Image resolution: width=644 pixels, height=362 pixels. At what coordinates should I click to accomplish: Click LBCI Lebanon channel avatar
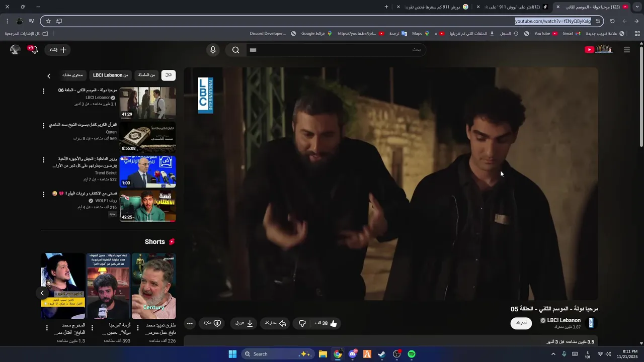coord(591,323)
